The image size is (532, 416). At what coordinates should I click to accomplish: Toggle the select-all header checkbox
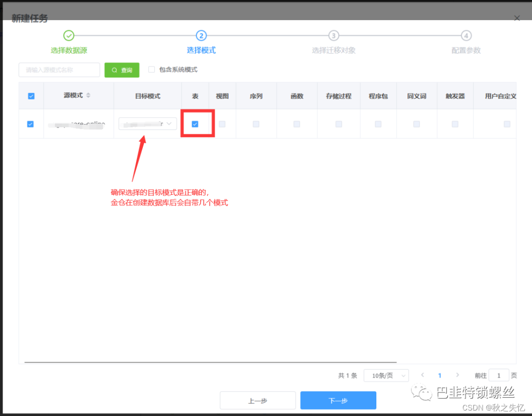click(x=31, y=96)
